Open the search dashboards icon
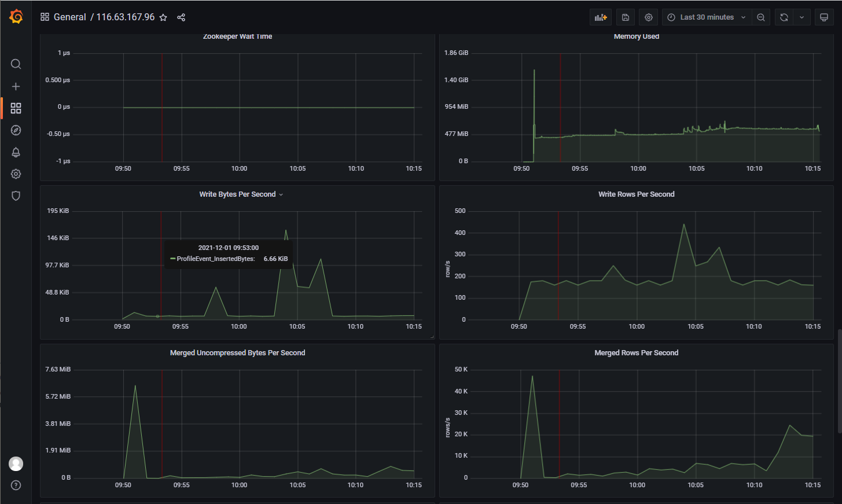The height and width of the screenshot is (504, 842). [x=16, y=64]
